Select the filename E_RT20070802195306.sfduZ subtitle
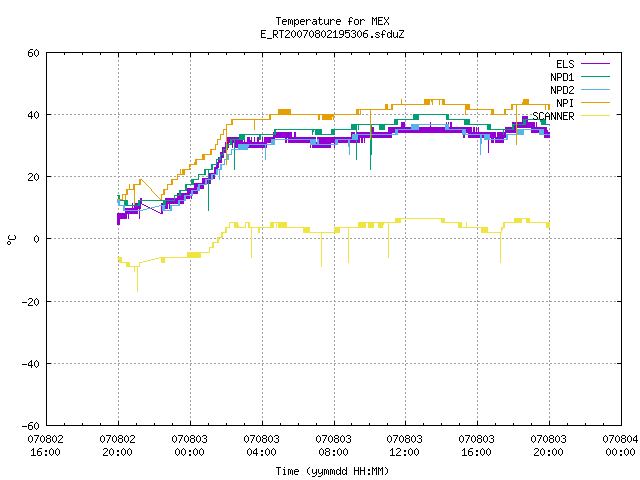Screen dimensions: 640x480 [x=332, y=34]
